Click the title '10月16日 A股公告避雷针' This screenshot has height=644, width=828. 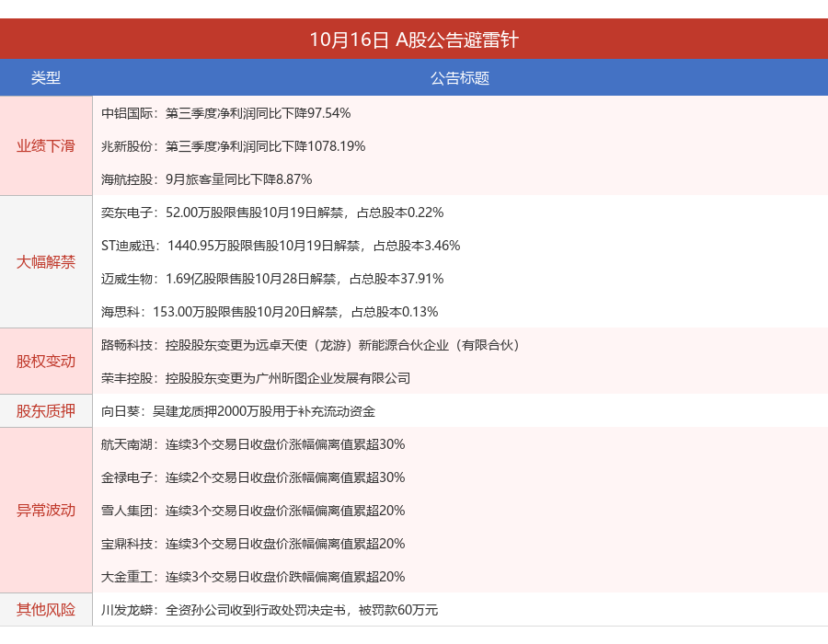click(x=413, y=40)
